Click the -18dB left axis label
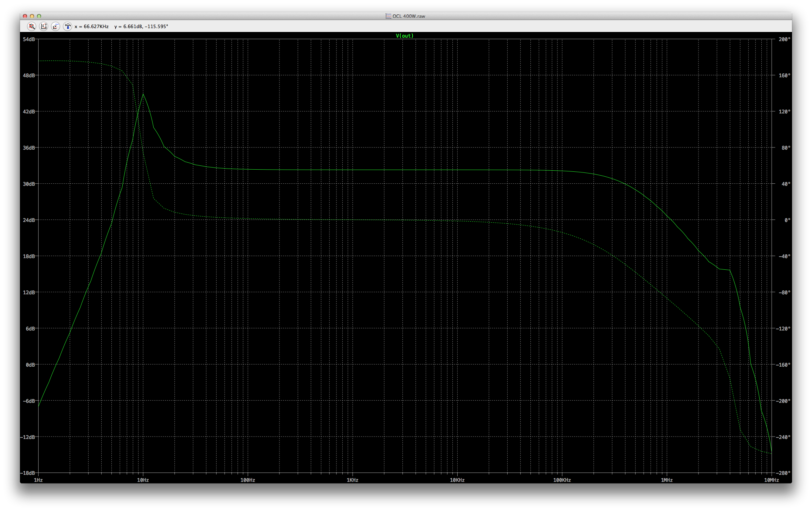This screenshot has width=812, height=511. point(27,473)
